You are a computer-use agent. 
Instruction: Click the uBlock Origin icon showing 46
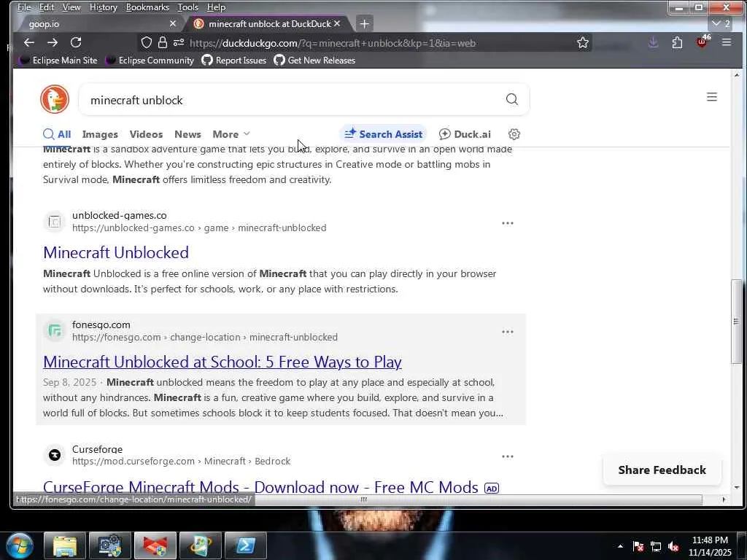(703, 42)
